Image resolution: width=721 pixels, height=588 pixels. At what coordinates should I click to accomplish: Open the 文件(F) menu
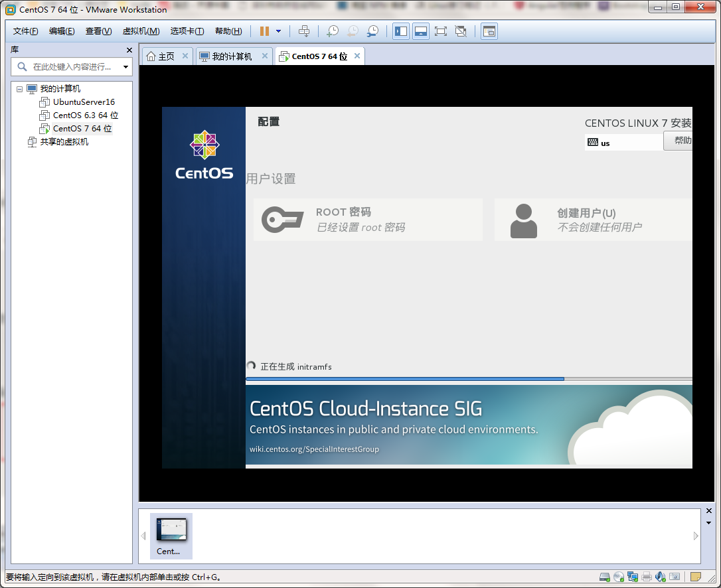pyautogui.click(x=25, y=31)
